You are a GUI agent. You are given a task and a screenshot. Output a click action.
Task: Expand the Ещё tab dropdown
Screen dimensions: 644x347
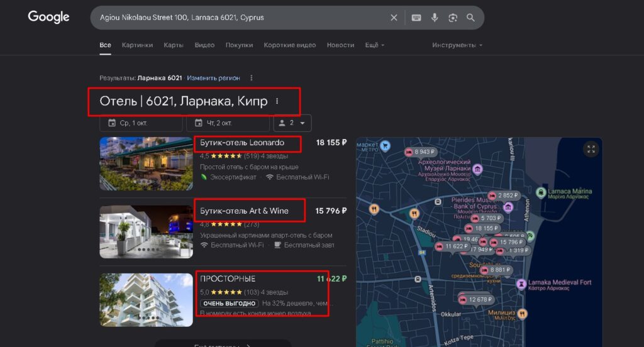[374, 45]
